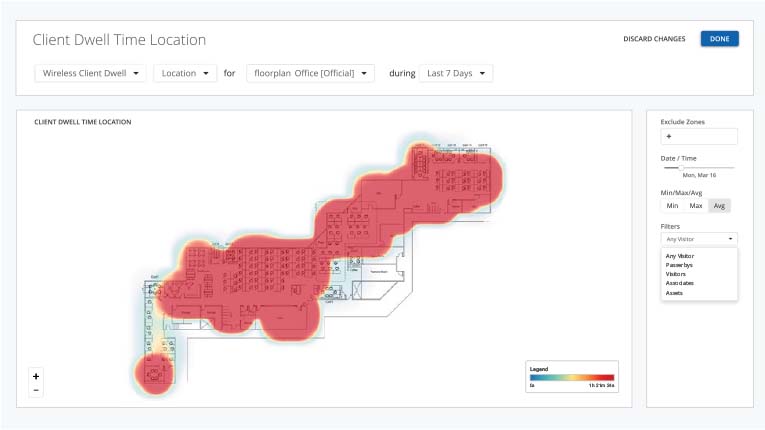Screen dimensions: 765x430
Task: Open the floorplan Office [Official] dropdown
Action: 310,73
